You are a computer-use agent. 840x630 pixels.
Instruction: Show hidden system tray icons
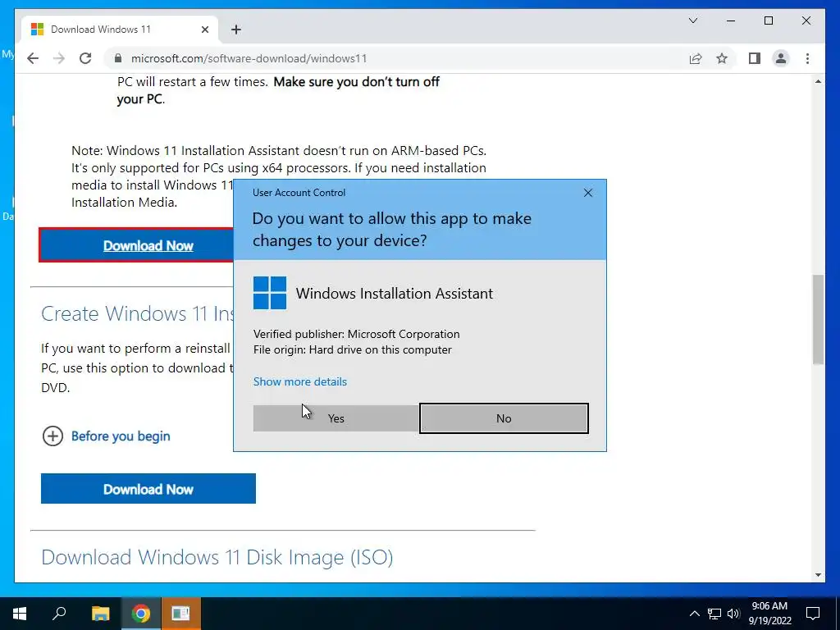(x=694, y=614)
